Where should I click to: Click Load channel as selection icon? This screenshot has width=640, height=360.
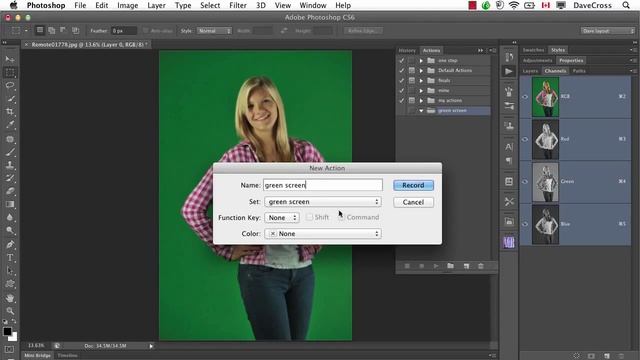576,356
